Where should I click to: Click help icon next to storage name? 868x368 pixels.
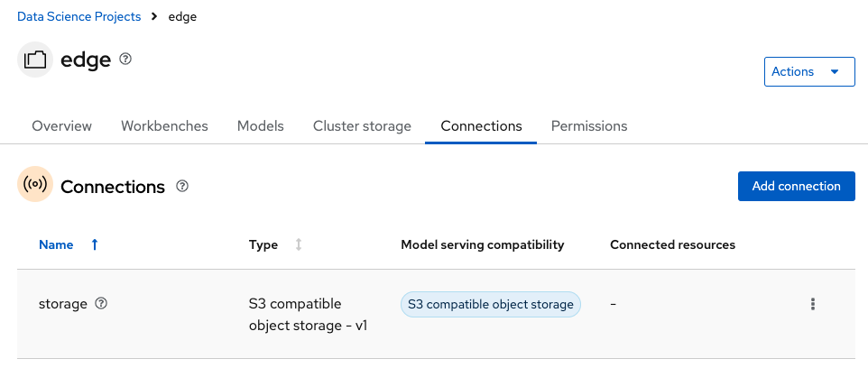click(101, 304)
